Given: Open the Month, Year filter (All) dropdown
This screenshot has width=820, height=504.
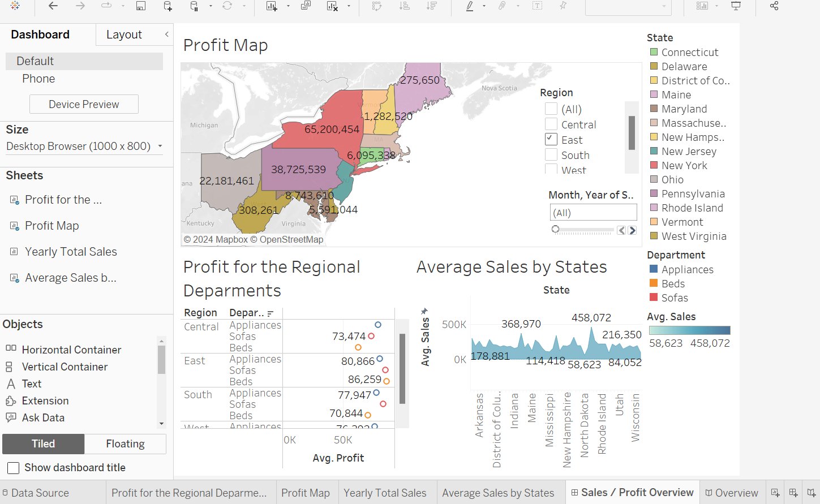Looking at the screenshot, I should 593,213.
